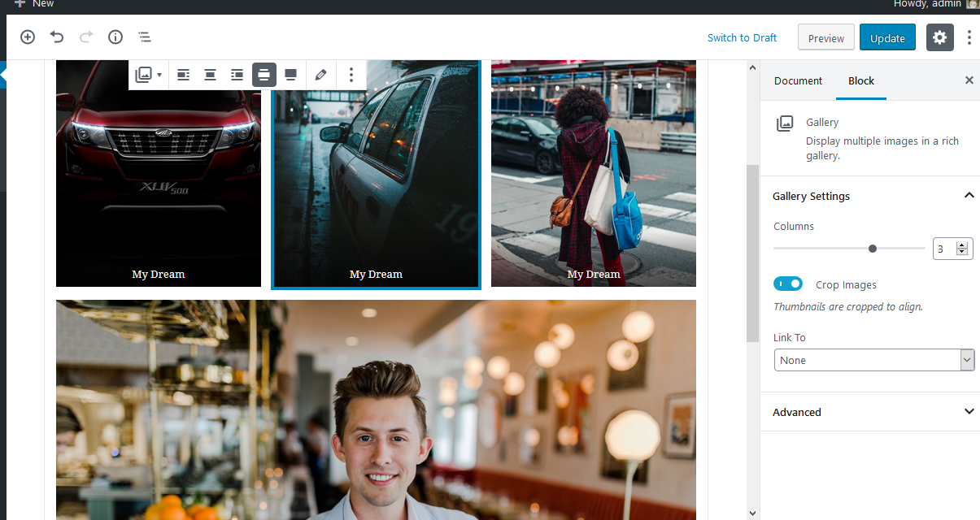Set gallery to wide width

pos(264,75)
